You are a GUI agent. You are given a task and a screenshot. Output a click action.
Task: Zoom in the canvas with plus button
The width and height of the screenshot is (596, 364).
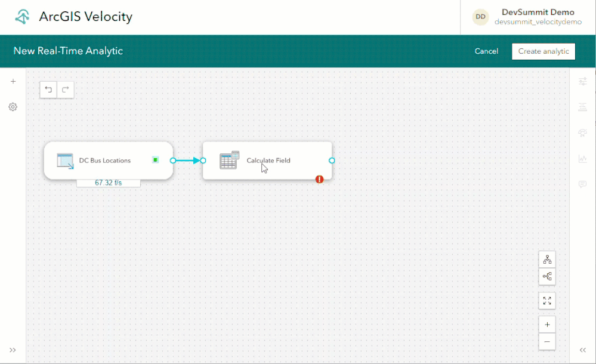click(x=547, y=325)
